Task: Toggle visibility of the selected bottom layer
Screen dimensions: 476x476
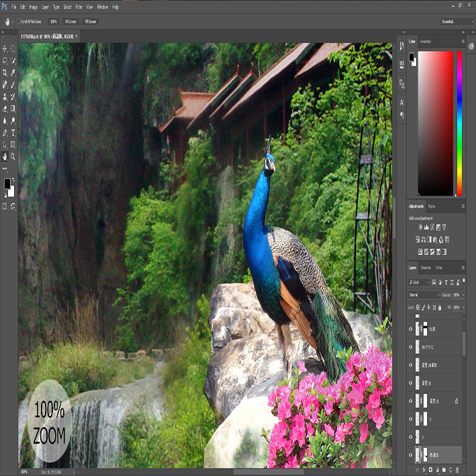Action: (x=411, y=455)
